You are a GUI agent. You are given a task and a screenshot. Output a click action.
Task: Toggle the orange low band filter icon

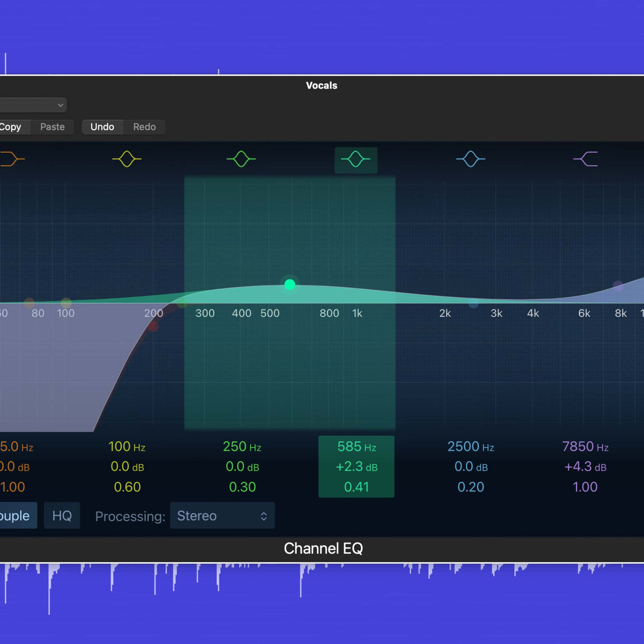point(12,159)
